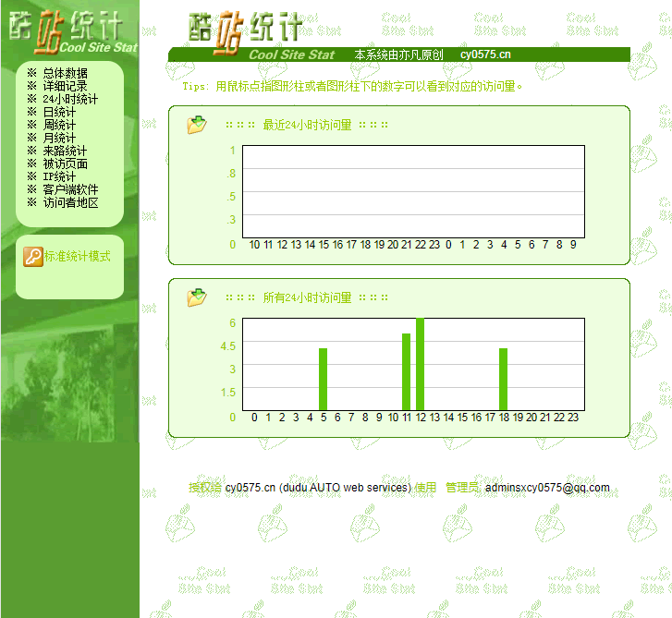Click folder icon beside 最近24小时访问量
Screen dimensions: 672x618
pos(197,125)
